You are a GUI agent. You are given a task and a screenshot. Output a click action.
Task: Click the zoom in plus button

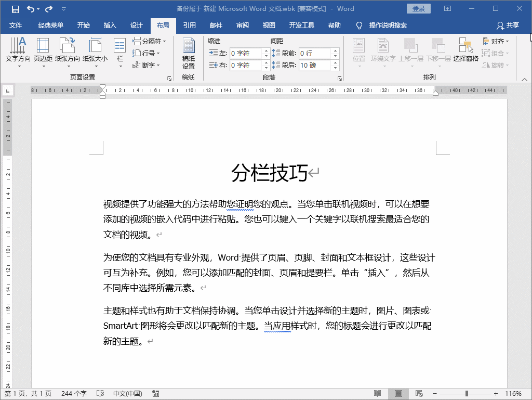coord(496,394)
